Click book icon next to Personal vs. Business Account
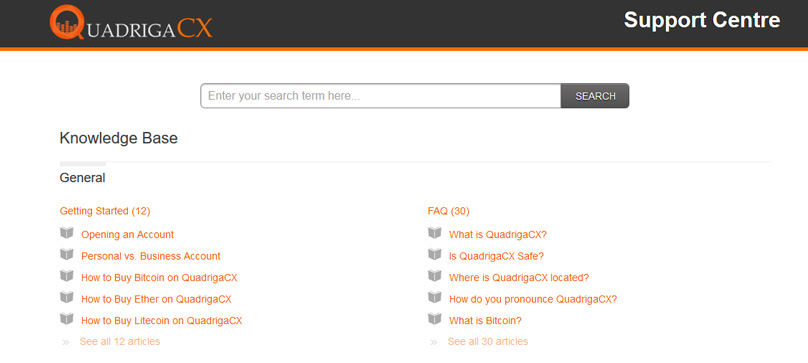The image size is (808, 363). pos(66,255)
